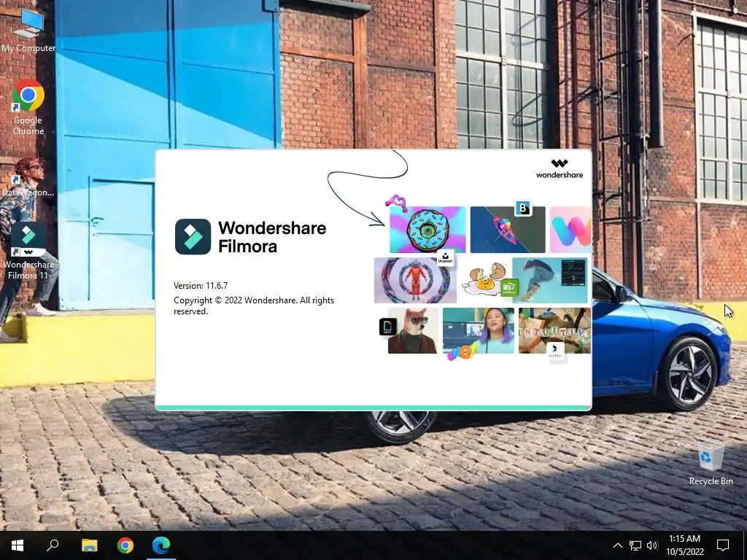
Task: Click the Wondershare Filmora title text
Action: click(272, 237)
